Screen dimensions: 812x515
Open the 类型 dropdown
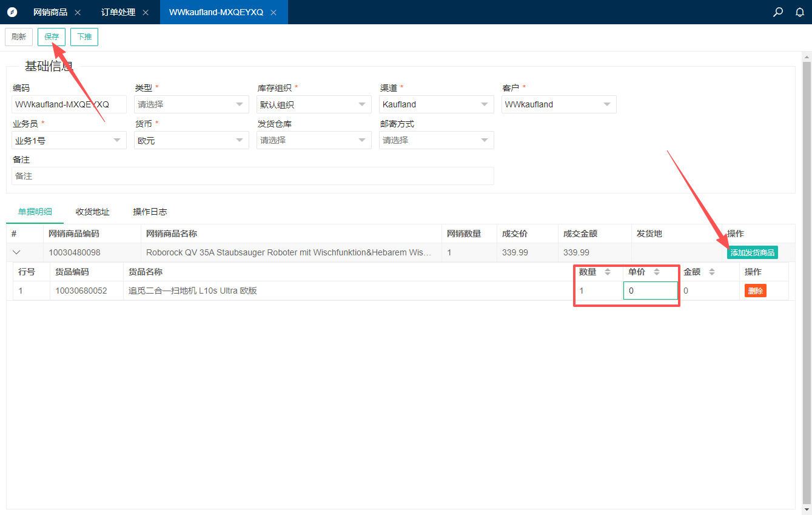tap(192, 104)
